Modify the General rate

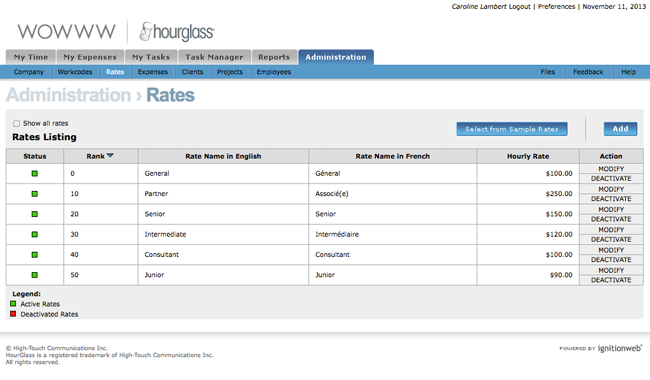pos(611,169)
